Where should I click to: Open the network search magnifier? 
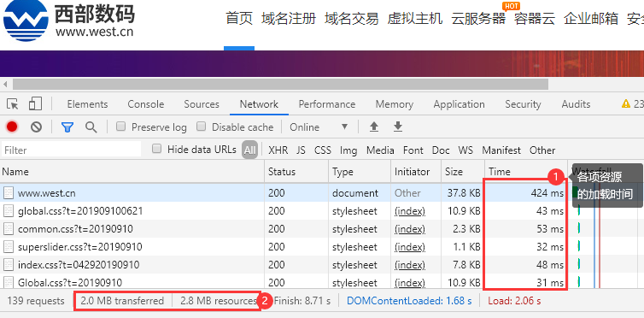(91, 127)
